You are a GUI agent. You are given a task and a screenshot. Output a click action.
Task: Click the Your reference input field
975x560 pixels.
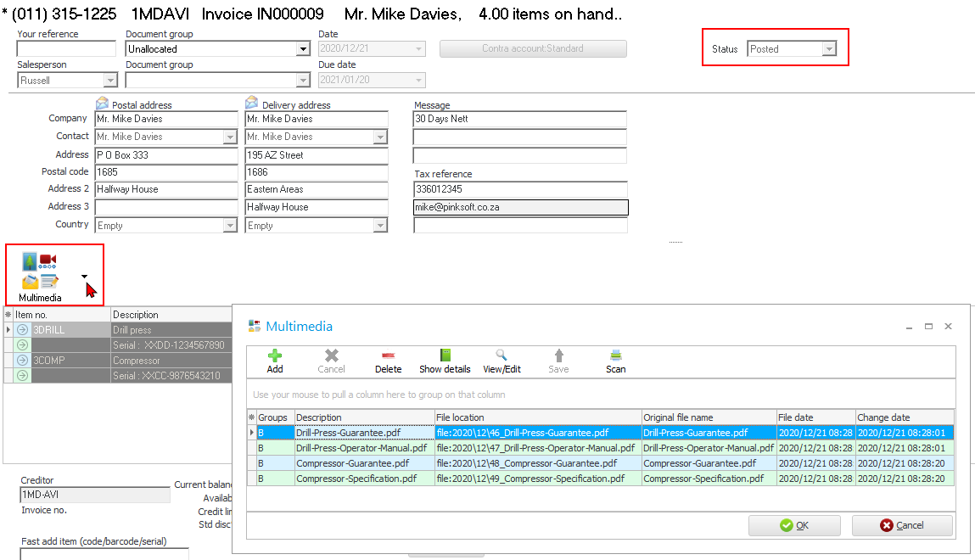tap(66, 49)
